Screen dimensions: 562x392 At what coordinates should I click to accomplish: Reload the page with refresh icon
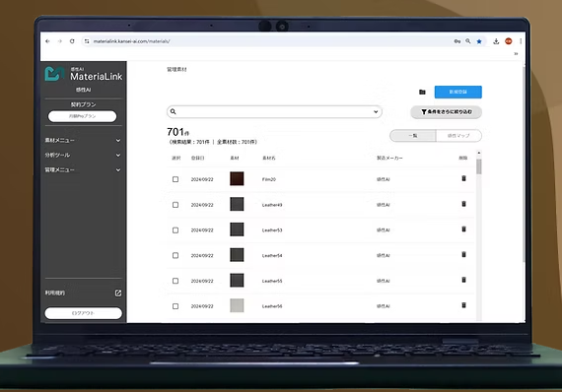(72, 41)
